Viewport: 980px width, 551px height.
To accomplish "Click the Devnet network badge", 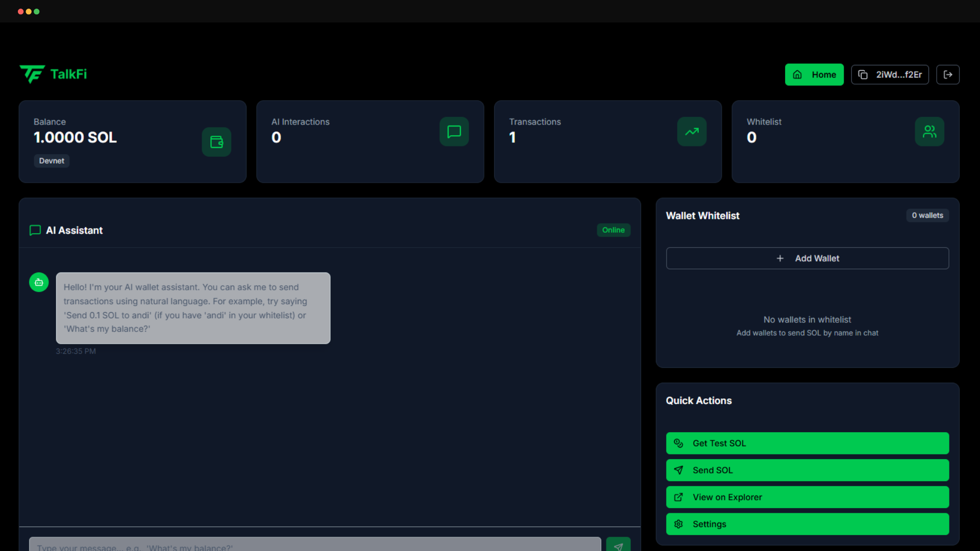I will tap(52, 161).
